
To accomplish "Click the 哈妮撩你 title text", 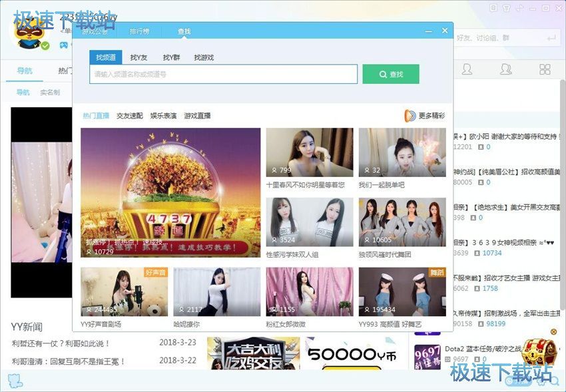I will coord(186,324).
